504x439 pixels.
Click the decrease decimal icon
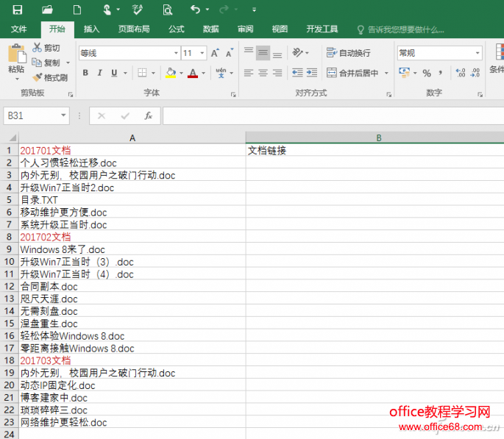point(475,73)
